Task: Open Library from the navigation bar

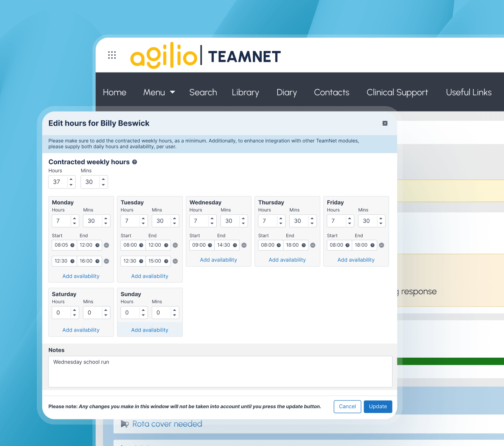Action: (245, 92)
